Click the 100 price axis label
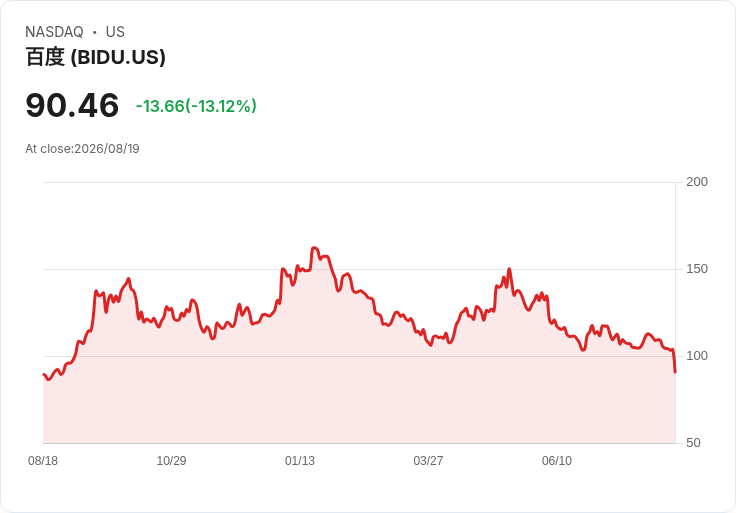 (697, 356)
